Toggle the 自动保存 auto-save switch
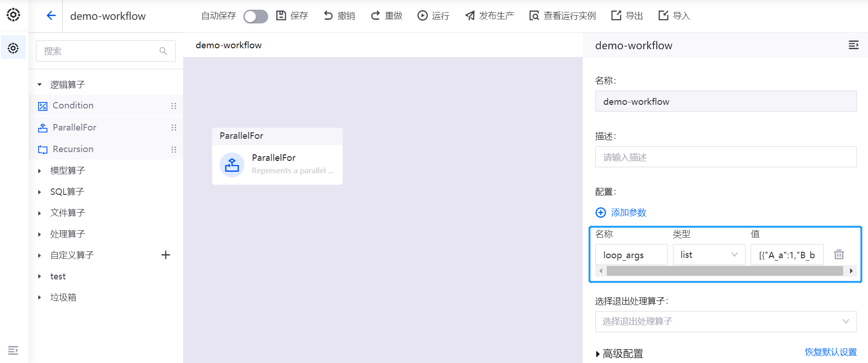 (x=256, y=16)
